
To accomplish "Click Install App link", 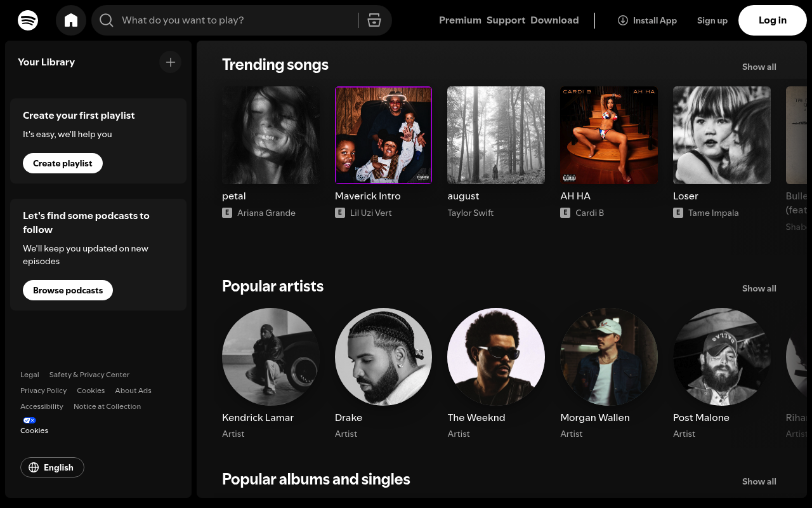I will click(647, 20).
